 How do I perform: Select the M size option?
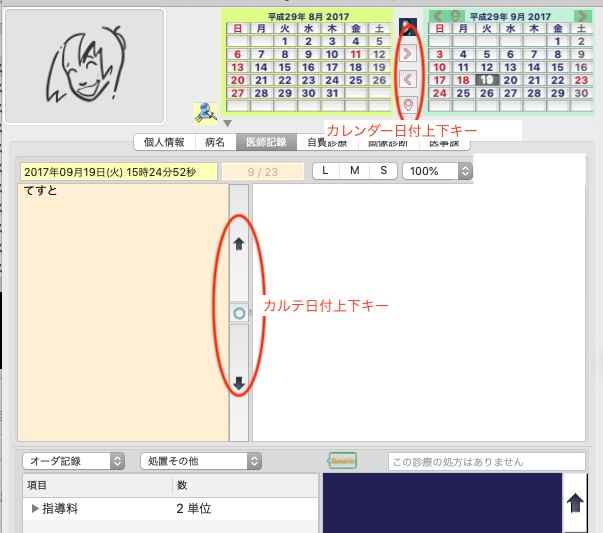point(355,171)
